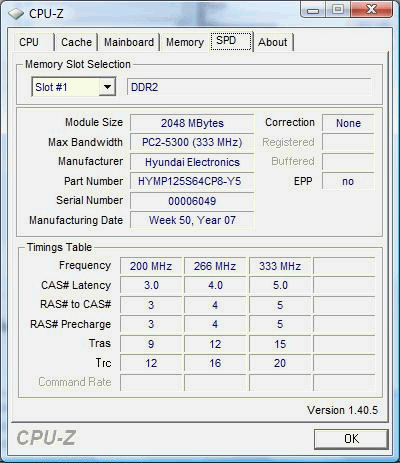This screenshot has width=400, height=463.
Task: Click the empty Buffered field
Action: coord(348,162)
